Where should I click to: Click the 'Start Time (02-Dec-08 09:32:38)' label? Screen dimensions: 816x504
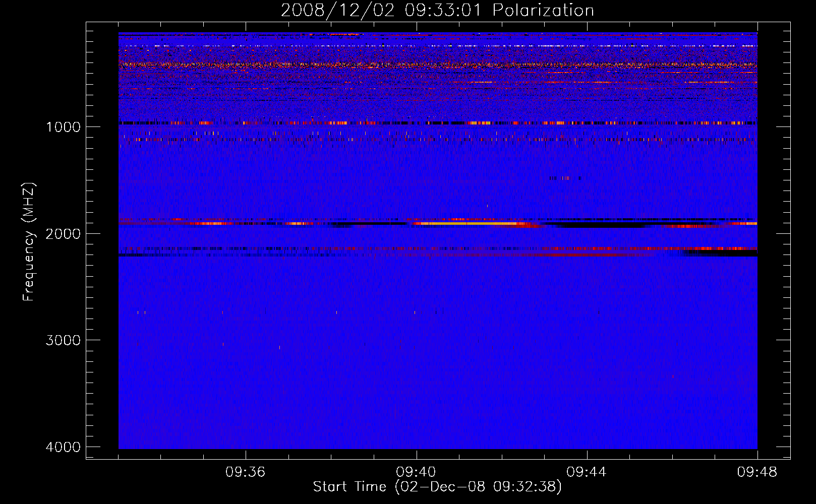(437, 487)
